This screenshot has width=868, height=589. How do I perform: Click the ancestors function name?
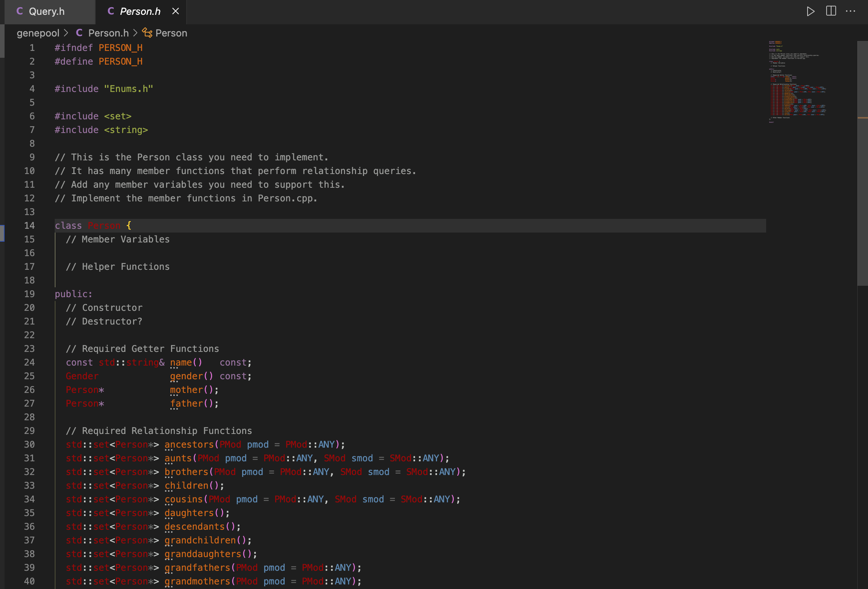point(189,445)
